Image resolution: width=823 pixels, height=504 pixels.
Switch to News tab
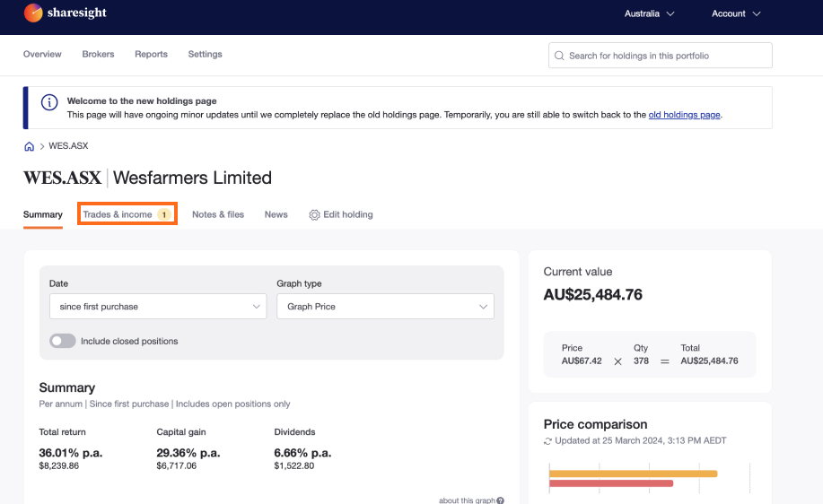click(x=276, y=214)
